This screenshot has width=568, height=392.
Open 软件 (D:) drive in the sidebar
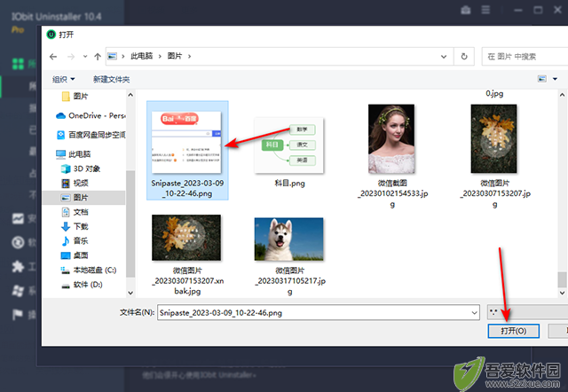click(x=82, y=285)
